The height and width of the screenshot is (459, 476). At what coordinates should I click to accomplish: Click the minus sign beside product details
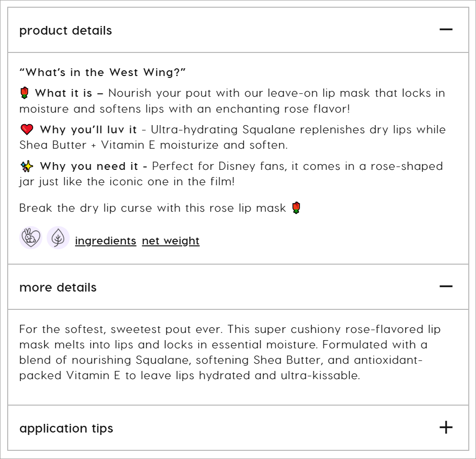coord(446,30)
